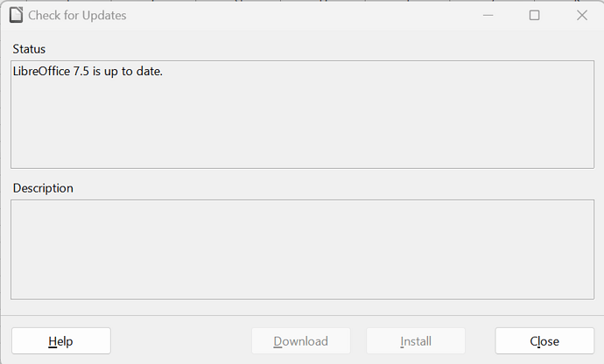The image size is (604, 364).
Task: Click the "Check for Updates" title text
Action: point(77,16)
